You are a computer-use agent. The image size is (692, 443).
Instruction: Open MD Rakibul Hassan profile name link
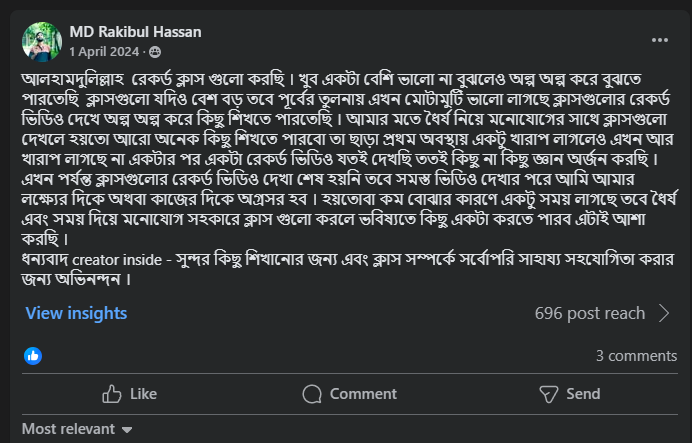coord(135,31)
